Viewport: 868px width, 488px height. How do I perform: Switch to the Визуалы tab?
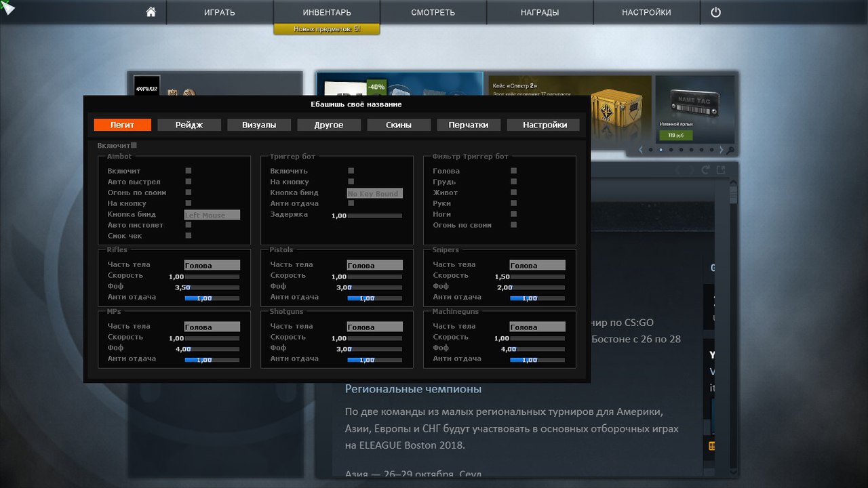point(259,125)
